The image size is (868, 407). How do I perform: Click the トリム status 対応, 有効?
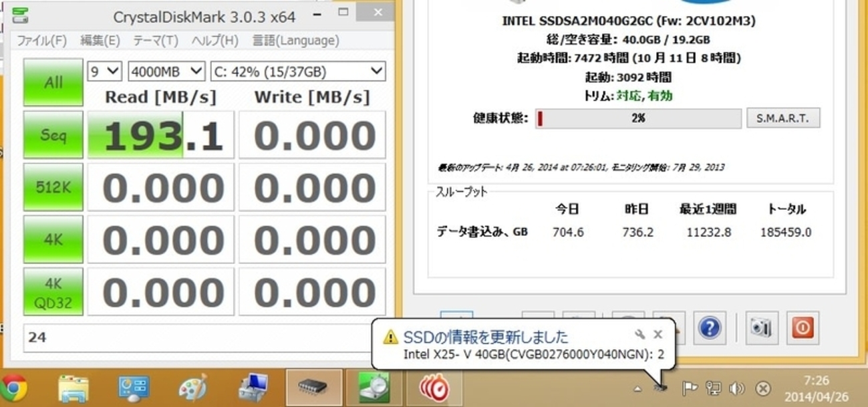click(643, 96)
